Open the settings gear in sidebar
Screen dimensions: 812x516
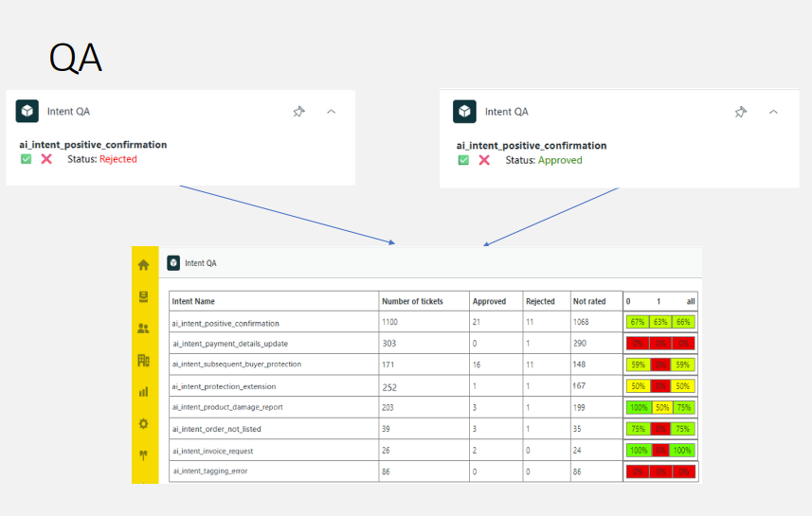143,423
